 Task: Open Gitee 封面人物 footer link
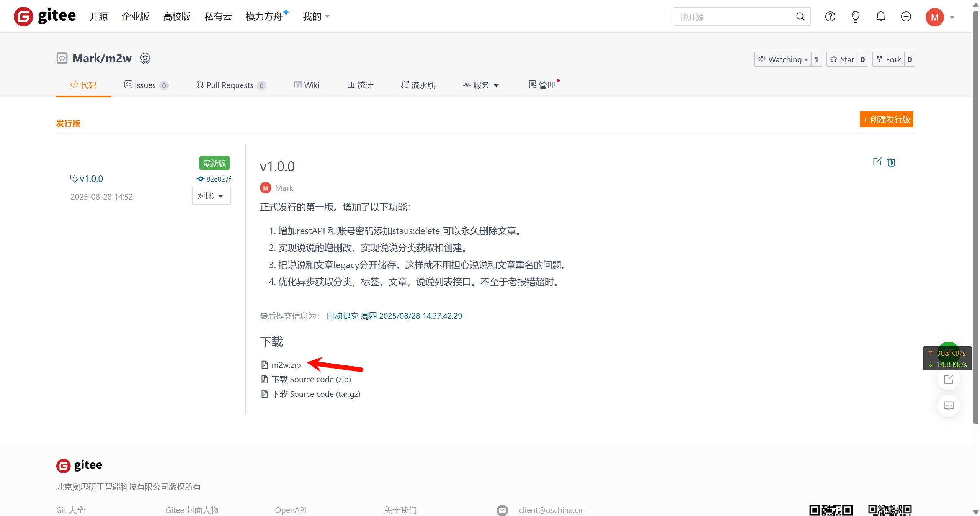pyautogui.click(x=192, y=510)
